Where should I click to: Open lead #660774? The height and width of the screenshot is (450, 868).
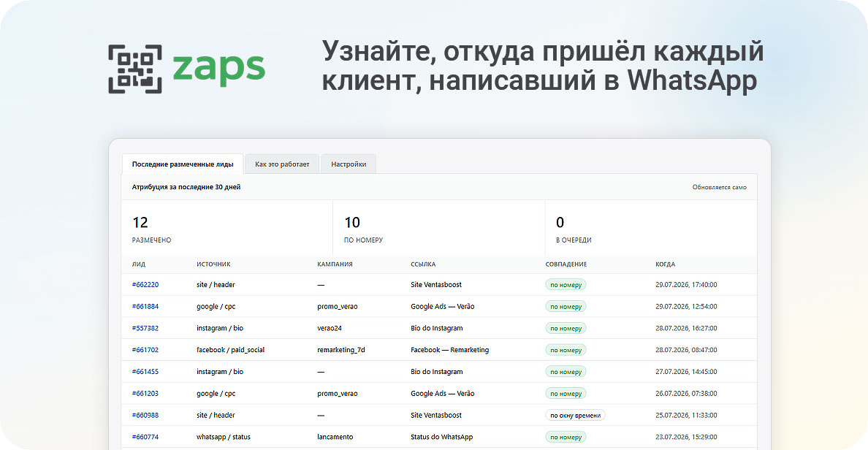(145, 437)
